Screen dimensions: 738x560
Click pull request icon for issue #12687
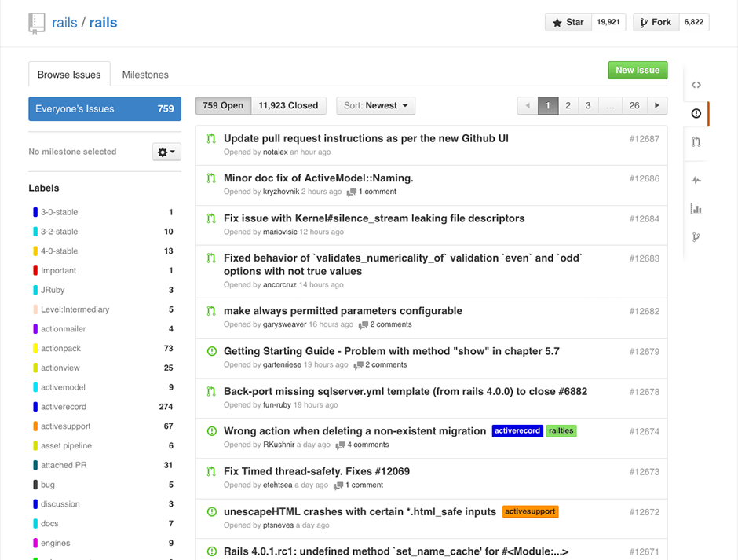211,138
